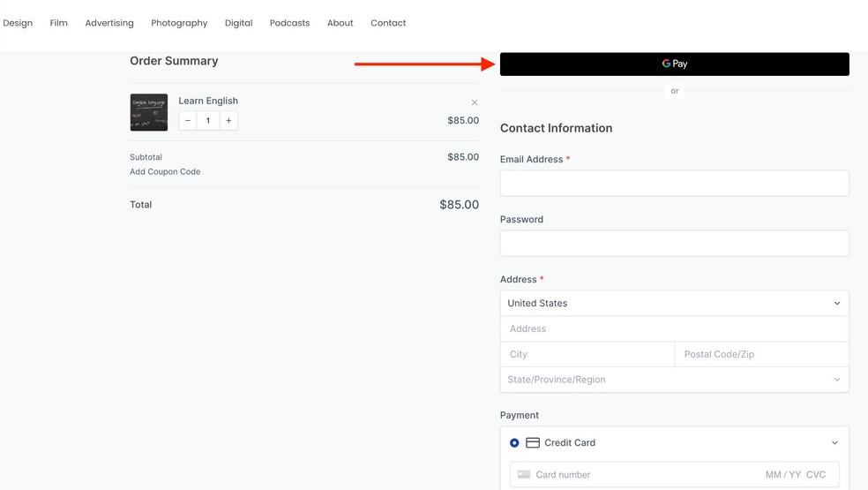Image resolution: width=868 pixels, height=490 pixels.
Task: Decrease quantity with minus button
Action: tap(188, 120)
